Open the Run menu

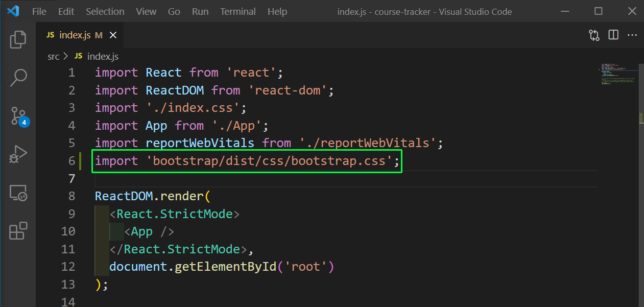(x=200, y=11)
